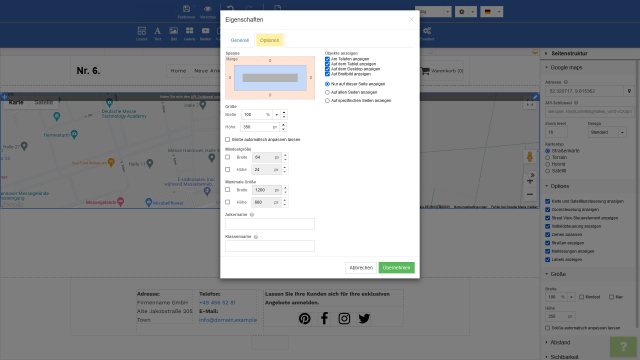Screen dimensions: 640x360
Task: Toggle Auf dem Tablet anzeigen checkbox
Action: click(327, 64)
